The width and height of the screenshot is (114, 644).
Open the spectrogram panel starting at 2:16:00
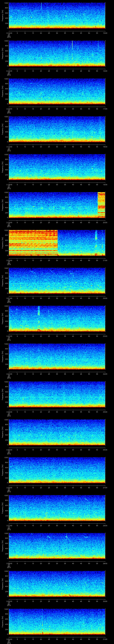click(x=57, y=91)
